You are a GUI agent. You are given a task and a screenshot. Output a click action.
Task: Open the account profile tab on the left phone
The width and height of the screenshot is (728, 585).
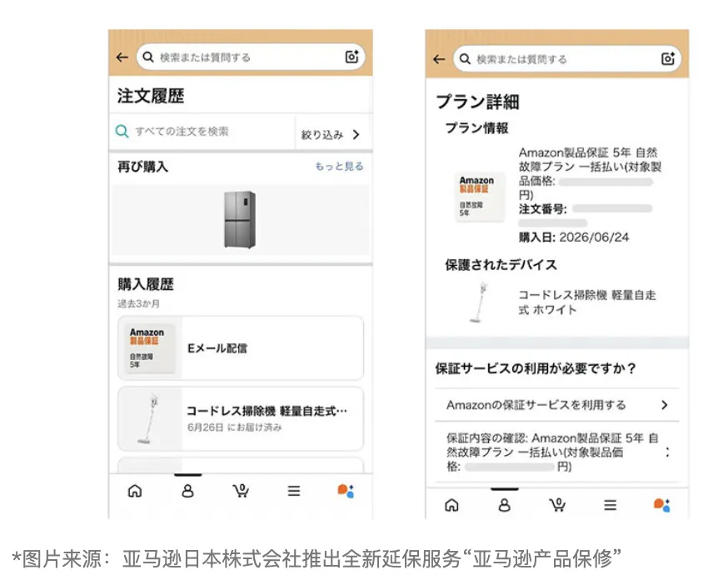click(187, 491)
